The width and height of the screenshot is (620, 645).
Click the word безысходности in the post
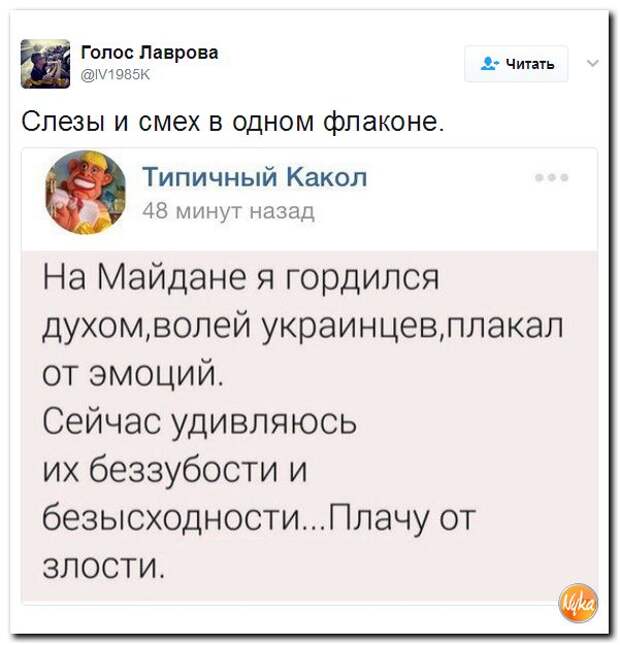click(171, 517)
